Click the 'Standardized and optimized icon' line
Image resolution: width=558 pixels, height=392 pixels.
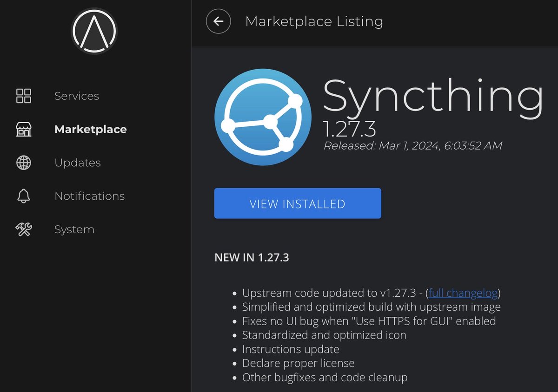[324, 335]
